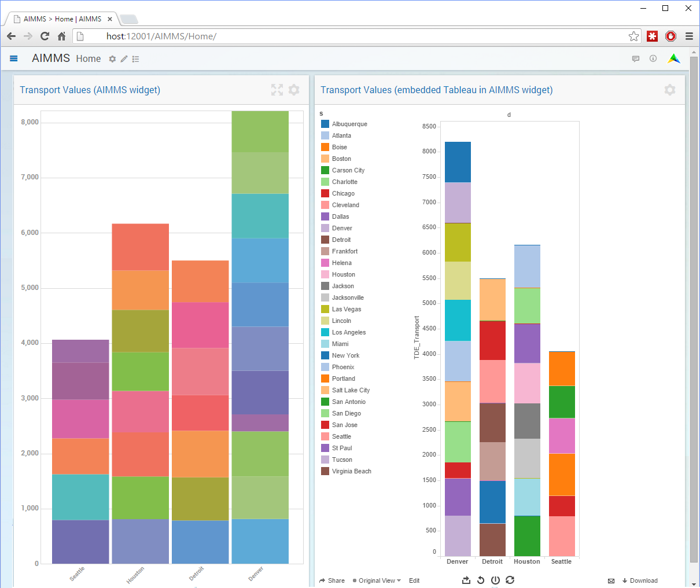Click the Detroit axis label in Tableau chart
The image size is (700, 588).
(492, 561)
